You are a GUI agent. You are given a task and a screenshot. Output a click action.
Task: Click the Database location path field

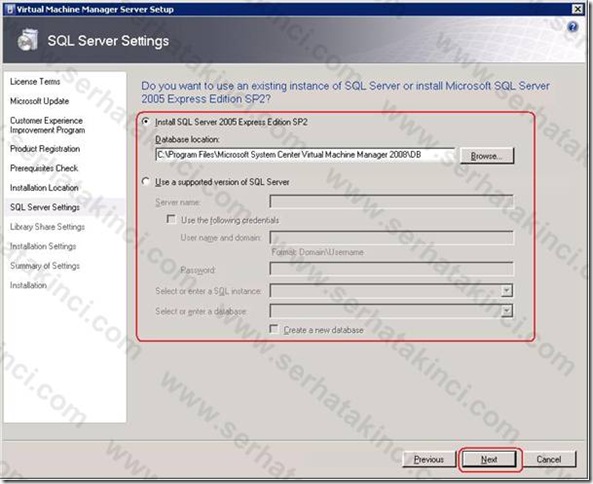[305, 155]
